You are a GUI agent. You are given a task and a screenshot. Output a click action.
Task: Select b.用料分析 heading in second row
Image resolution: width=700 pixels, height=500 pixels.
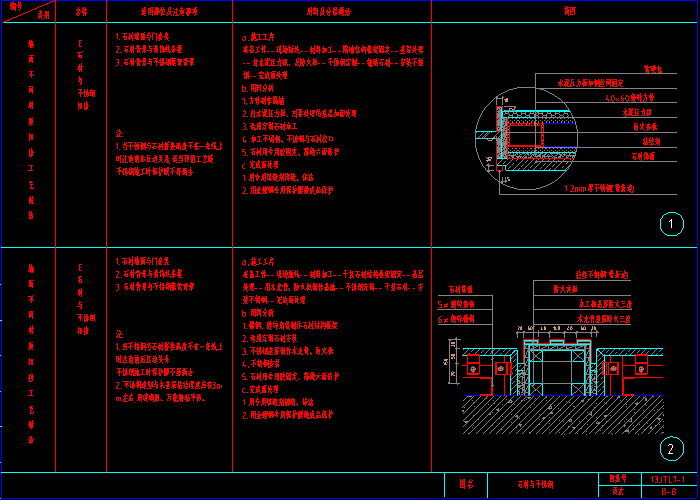258,313
